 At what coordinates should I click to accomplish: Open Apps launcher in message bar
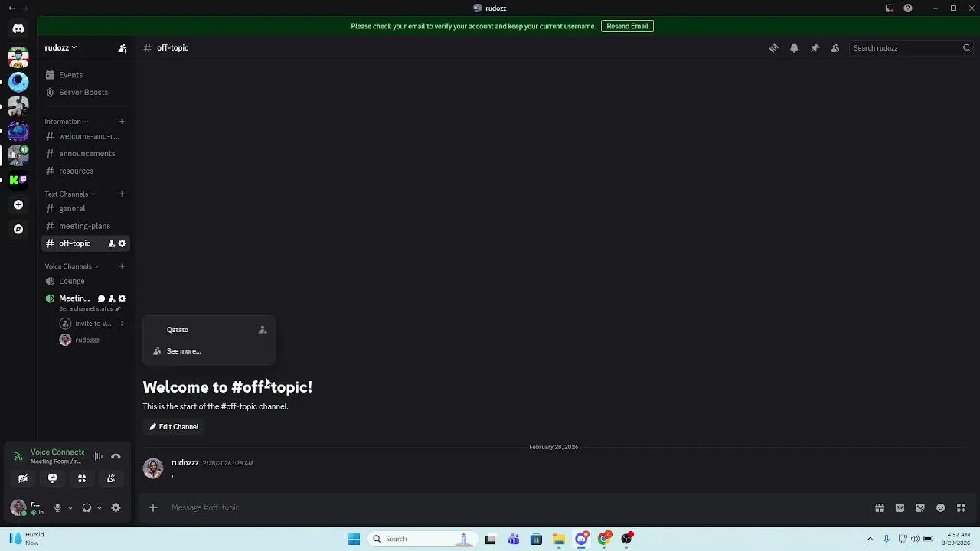[961, 507]
